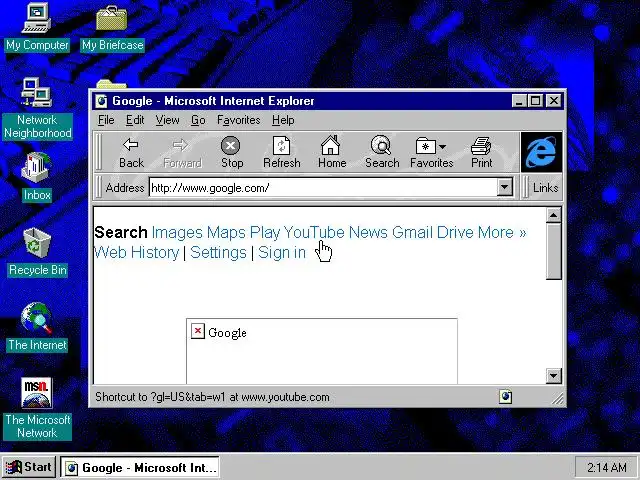Click the 2:14 AM taskbar clock
This screenshot has height=480, width=640.
tap(607, 467)
